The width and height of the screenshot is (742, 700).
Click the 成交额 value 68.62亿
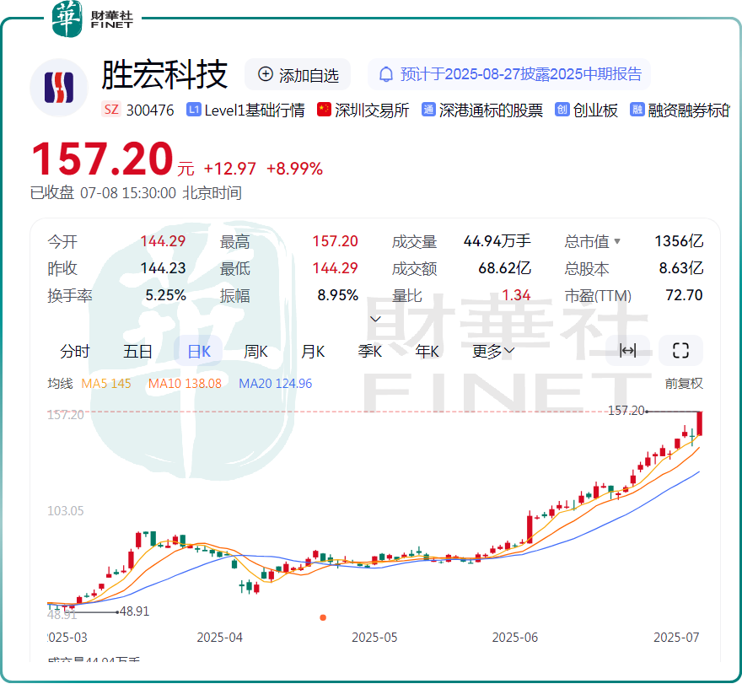pos(504,268)
